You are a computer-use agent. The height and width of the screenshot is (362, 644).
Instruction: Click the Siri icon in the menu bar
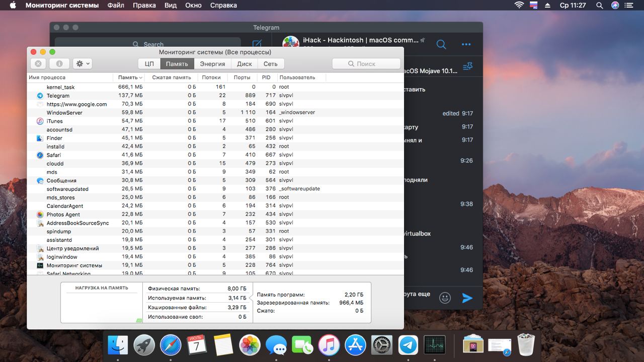pos(615,5)
